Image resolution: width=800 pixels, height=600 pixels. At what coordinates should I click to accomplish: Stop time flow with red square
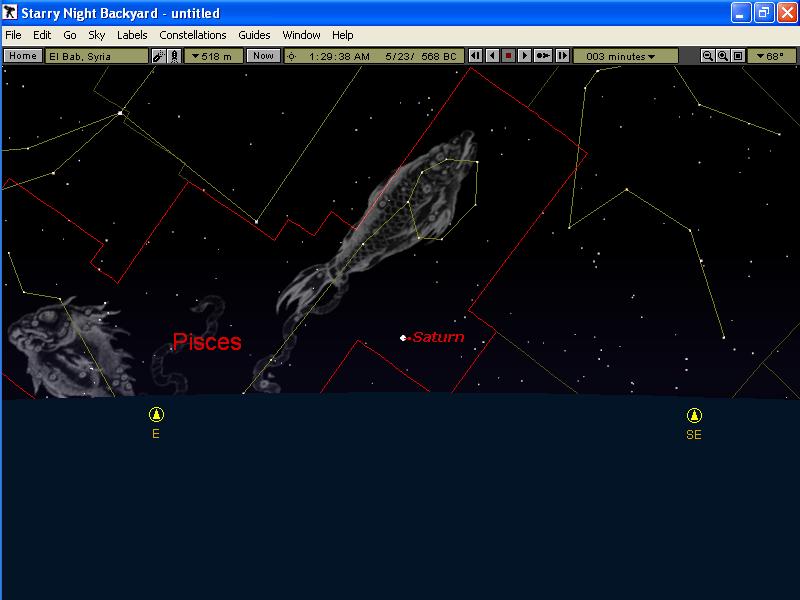[508, 56]
